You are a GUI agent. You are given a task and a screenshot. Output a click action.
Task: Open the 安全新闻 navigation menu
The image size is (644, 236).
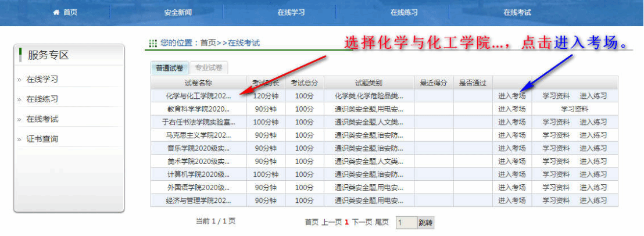(178, 12)
